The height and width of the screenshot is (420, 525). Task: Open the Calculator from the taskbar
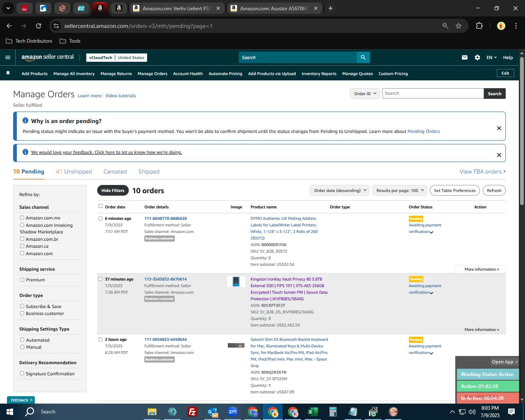click(x=333, y=412)
